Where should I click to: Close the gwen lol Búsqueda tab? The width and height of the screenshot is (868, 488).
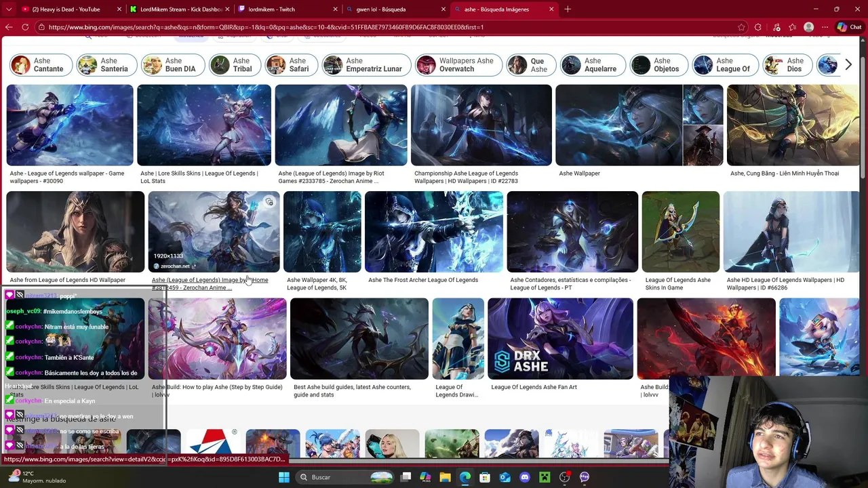coord(443,9)
